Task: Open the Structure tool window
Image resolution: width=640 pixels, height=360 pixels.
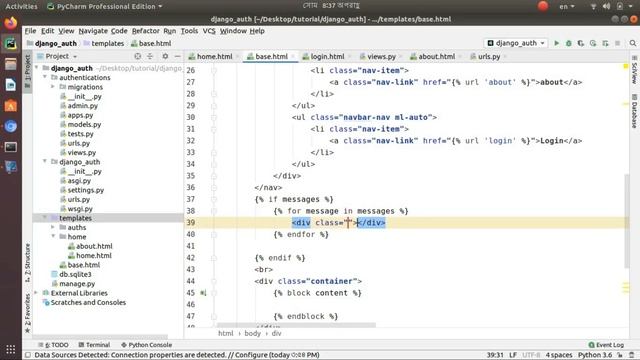Action: point(27,262)
